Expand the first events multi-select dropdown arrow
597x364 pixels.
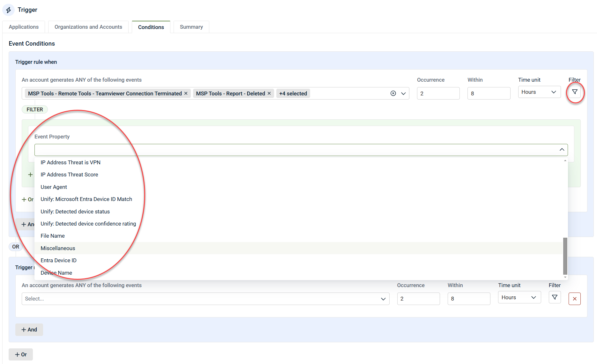pos(403,93)
